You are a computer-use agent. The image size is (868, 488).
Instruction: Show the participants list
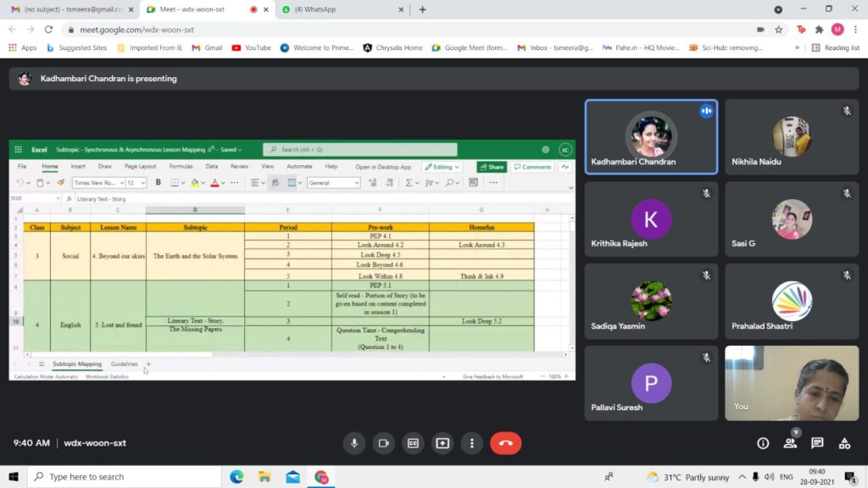790,443
